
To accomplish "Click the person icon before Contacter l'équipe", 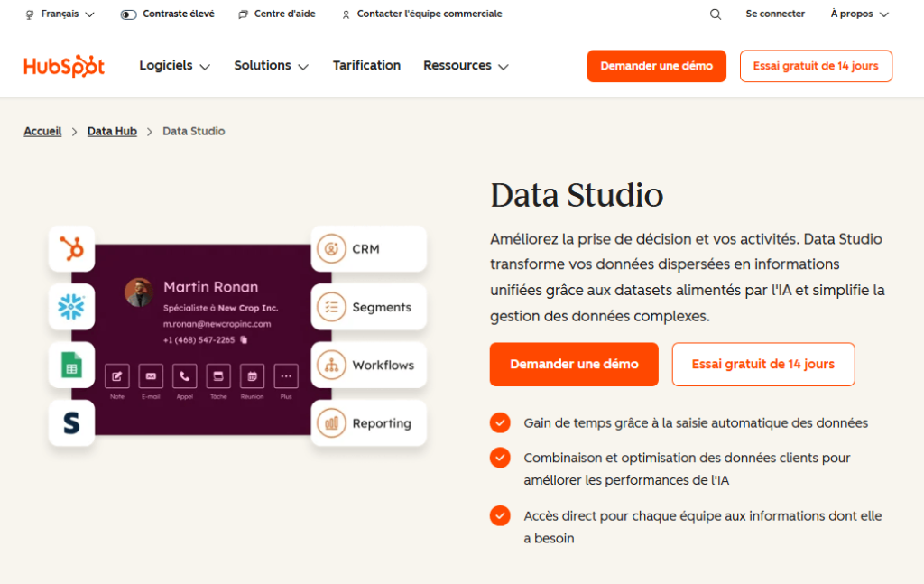I will pyautogui.click(x=346, y=14).
